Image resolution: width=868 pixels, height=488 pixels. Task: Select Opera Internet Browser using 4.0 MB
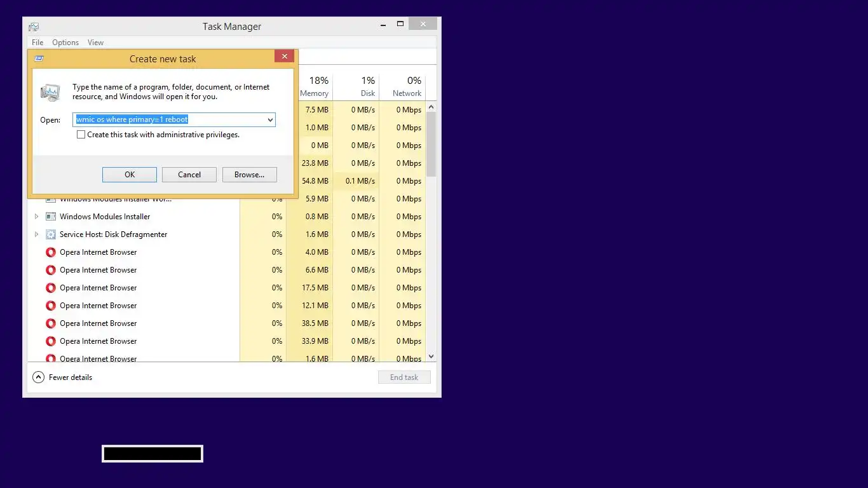point(98,252)
